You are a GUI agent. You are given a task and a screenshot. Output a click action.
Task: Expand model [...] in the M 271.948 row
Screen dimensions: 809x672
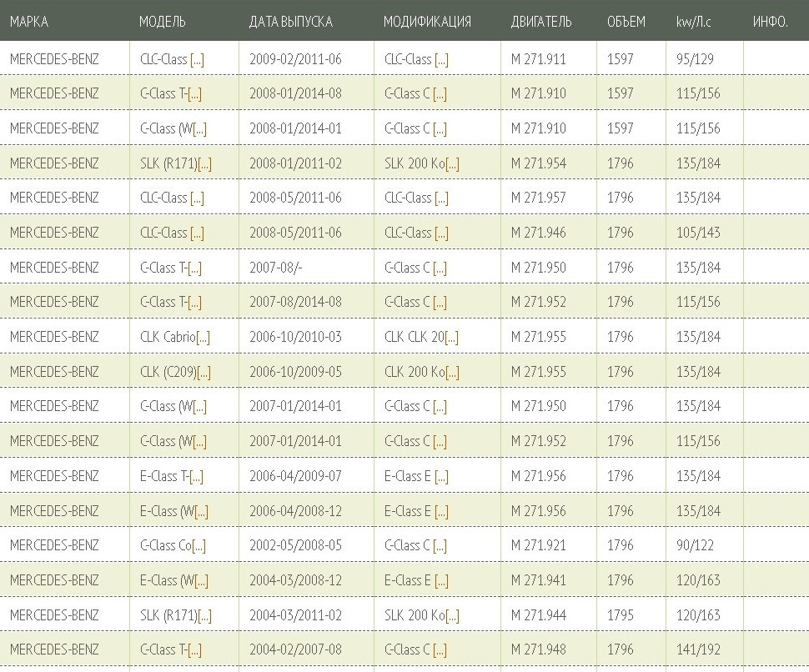[194, 650]
